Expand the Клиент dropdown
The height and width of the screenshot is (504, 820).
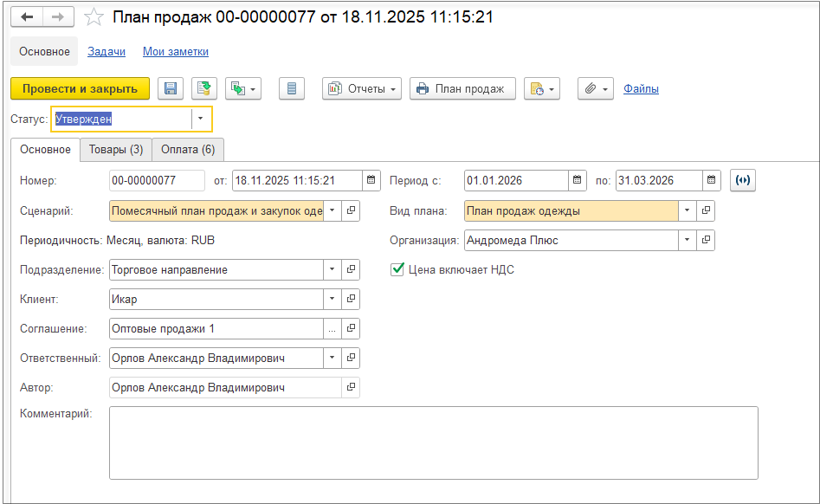tap(333, 299)
